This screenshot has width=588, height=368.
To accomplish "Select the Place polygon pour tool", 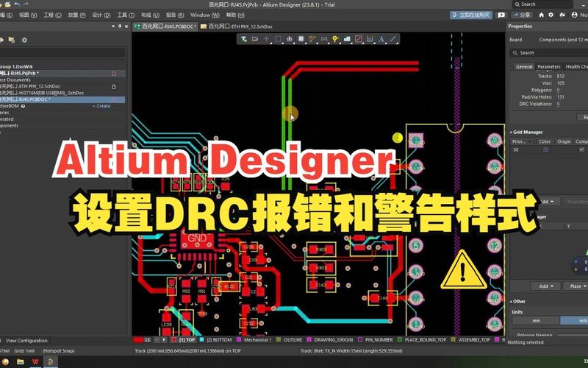I will point(347,39).
